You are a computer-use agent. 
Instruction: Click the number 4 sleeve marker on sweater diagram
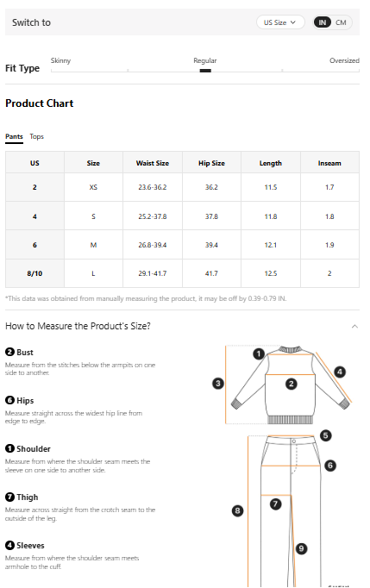click(x=340, y=372)
